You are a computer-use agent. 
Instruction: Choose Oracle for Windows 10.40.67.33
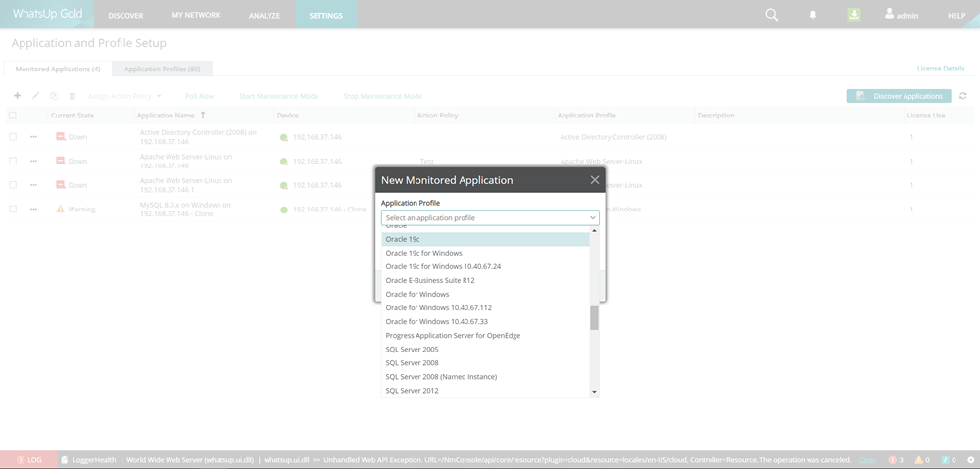(x=486, y=321)
